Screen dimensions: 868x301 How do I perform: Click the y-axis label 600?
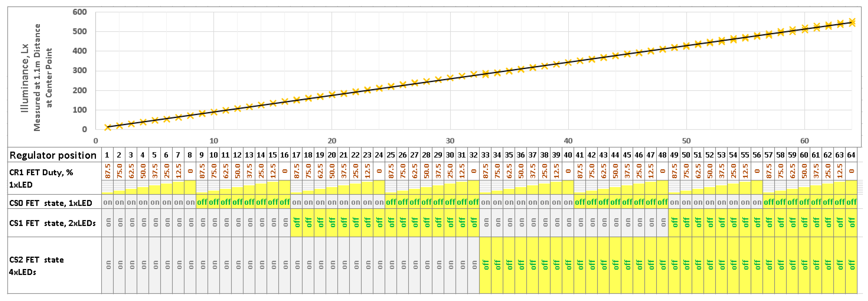(x=80, y=12)
